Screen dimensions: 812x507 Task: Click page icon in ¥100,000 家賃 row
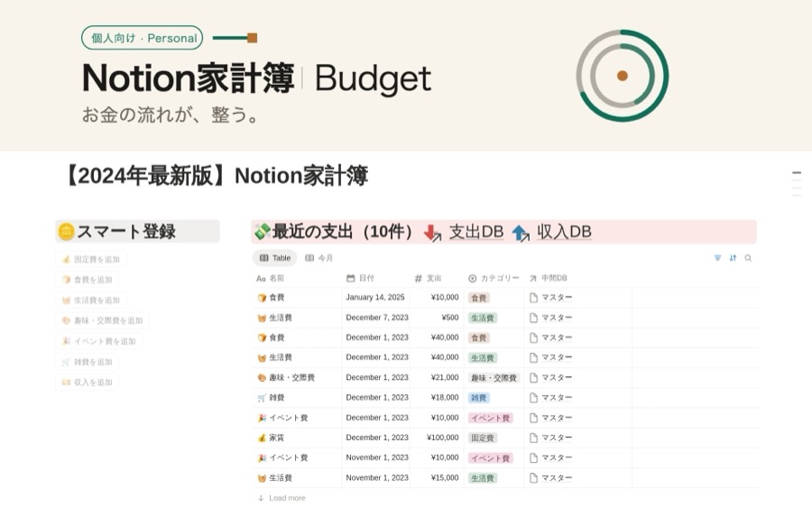coord(533,438)
